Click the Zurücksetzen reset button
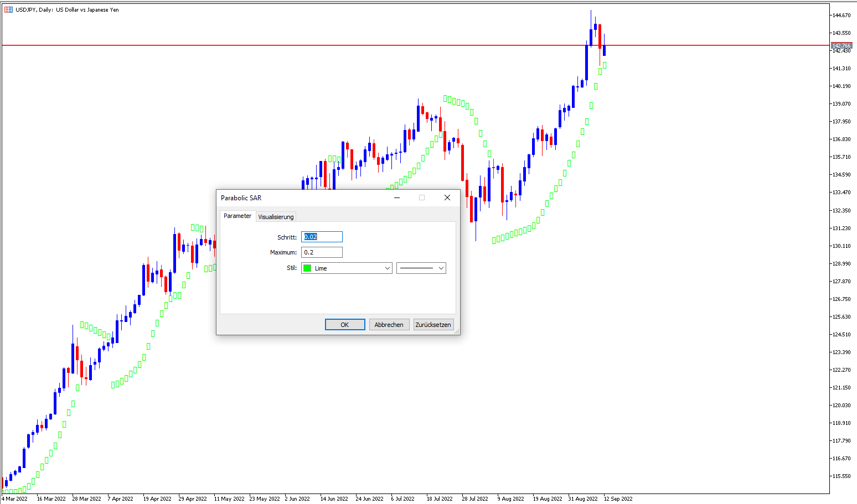 tap(433, 325)
